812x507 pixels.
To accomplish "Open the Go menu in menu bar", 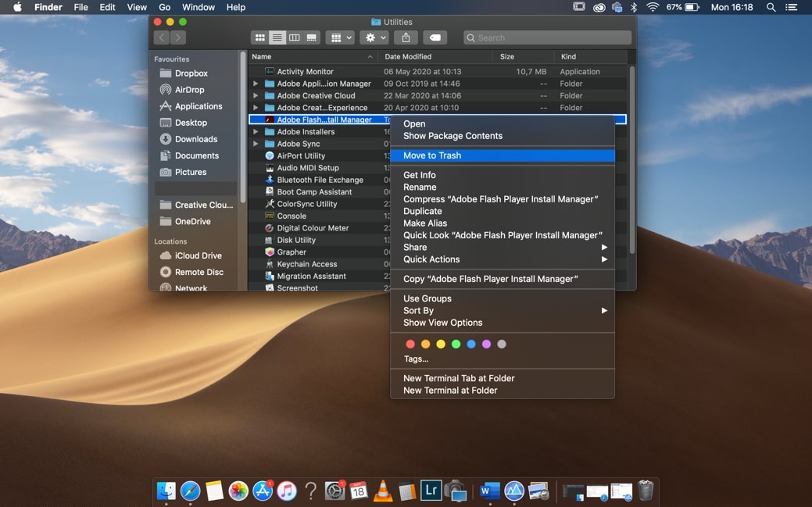I will click(x=165, y=7).
